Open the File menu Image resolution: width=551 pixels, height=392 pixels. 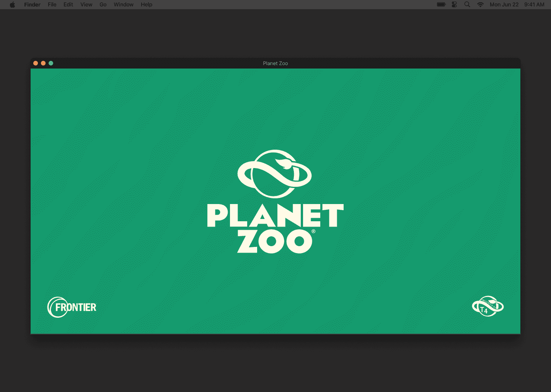pos(52,5)
